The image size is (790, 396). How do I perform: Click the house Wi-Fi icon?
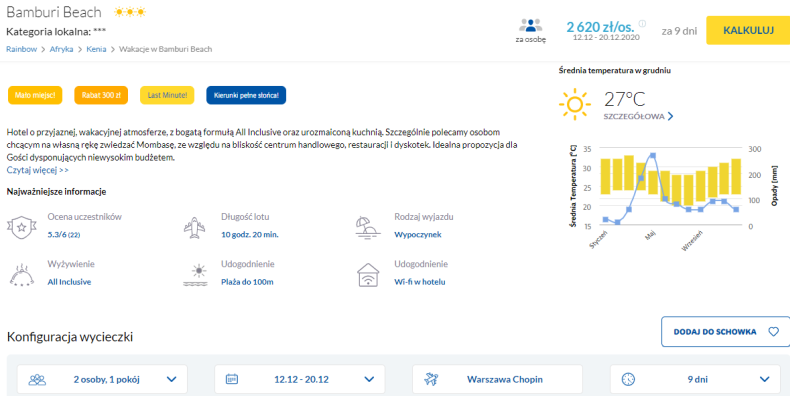(368, 275)
